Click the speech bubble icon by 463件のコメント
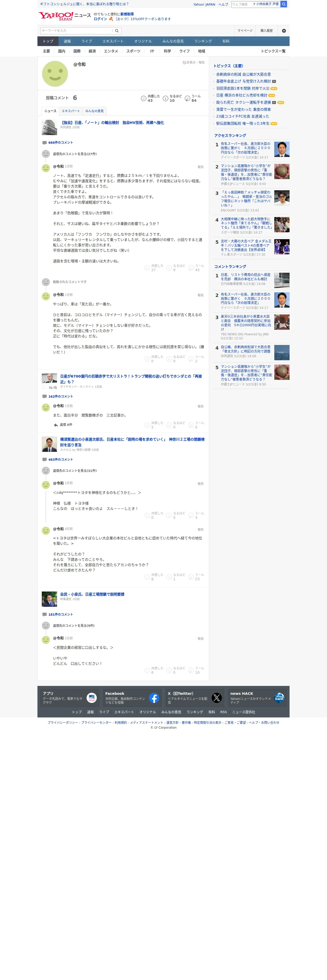Viewport: 327px width, 980px height. click(45, 459)
